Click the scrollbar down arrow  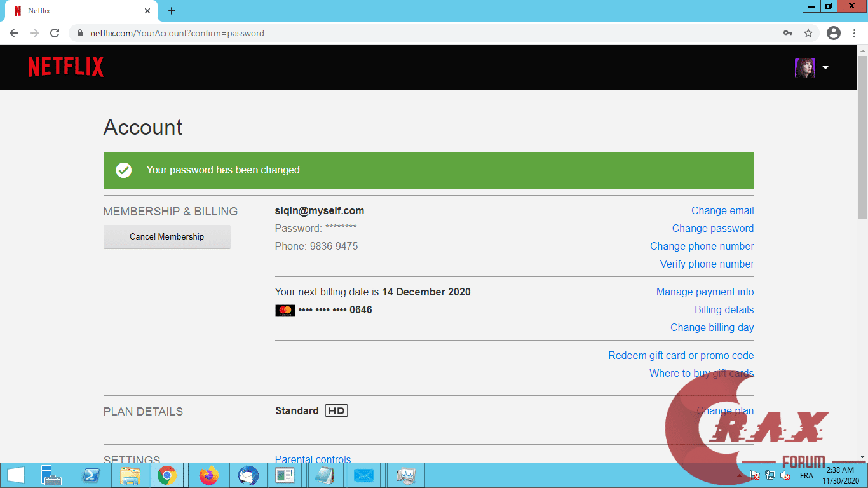(863, 456)
